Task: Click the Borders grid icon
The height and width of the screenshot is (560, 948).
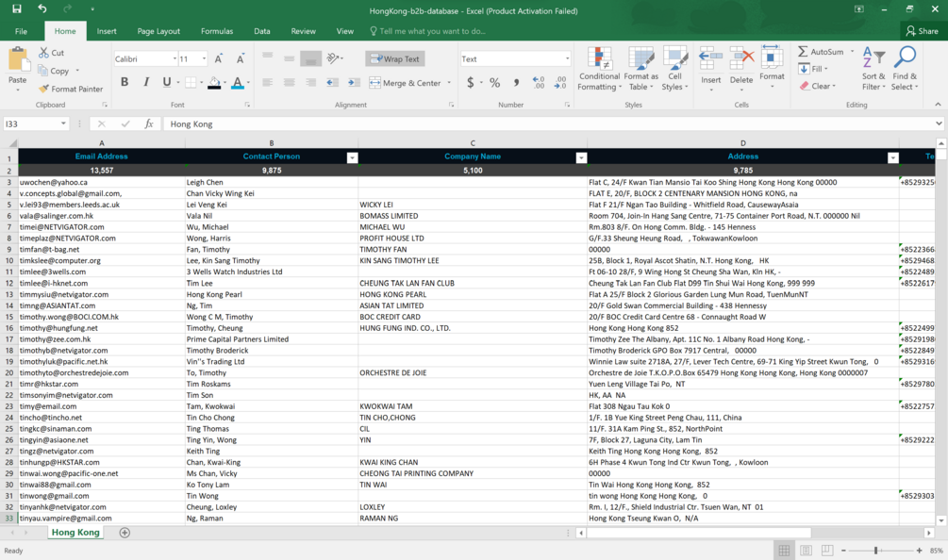Action: [x=191, y=82]
